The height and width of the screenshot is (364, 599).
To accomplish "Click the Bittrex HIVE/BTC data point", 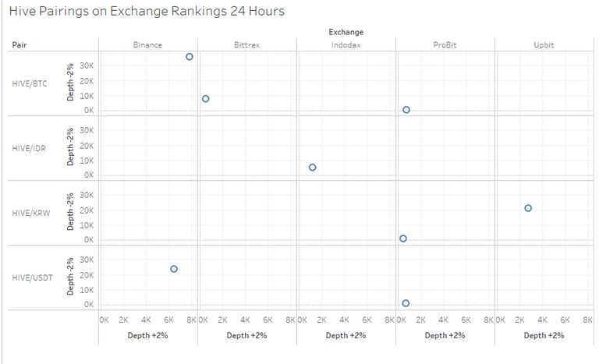I will click(206, 99).
